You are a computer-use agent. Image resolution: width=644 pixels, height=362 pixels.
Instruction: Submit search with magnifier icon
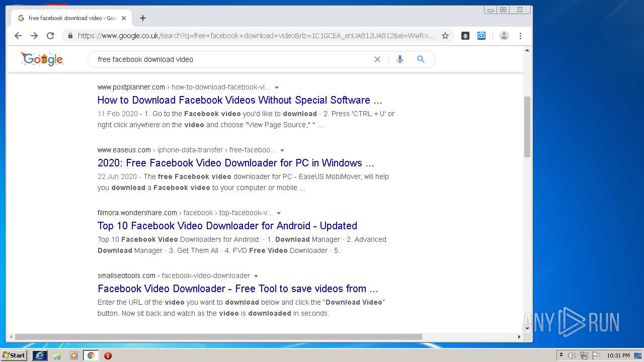click(421, 59)
